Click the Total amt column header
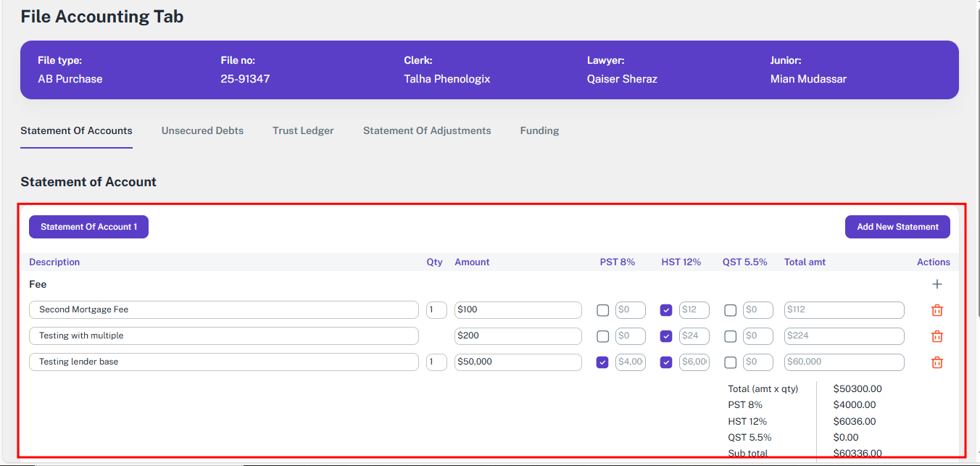The height and width of the screenshot is (466, 980). click(805, 262)
